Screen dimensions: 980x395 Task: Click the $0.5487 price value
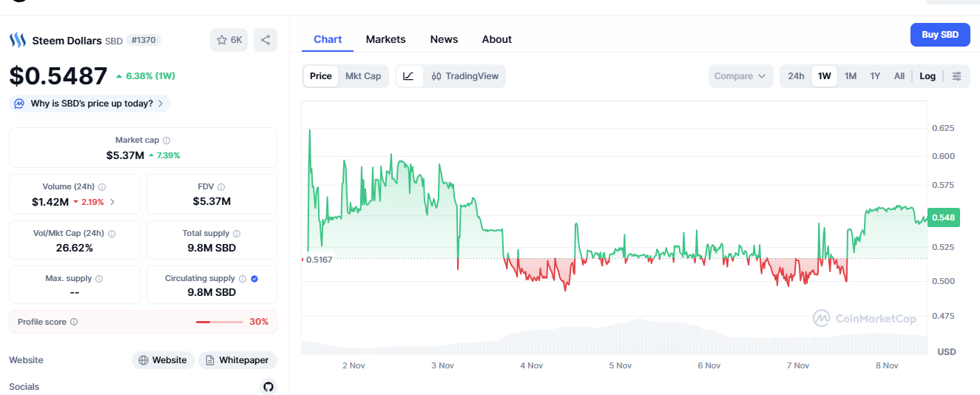point(58,75)
